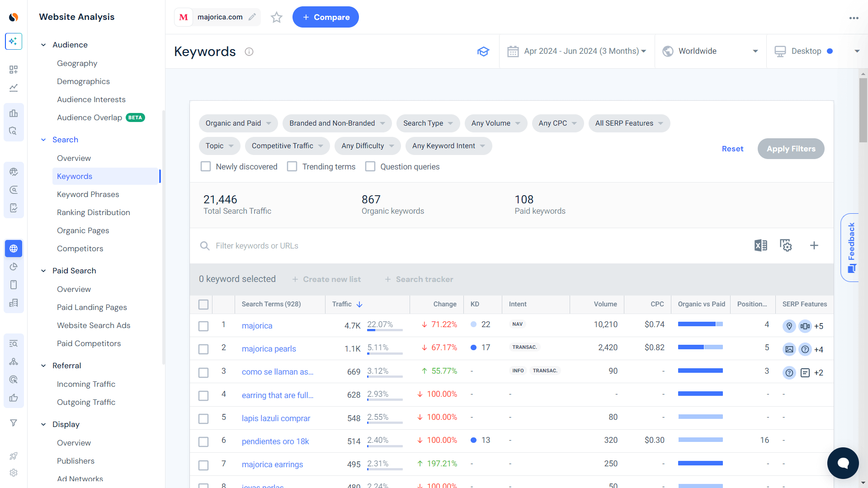
Task: Click the Keywords info icon
Action: (249, 52)
